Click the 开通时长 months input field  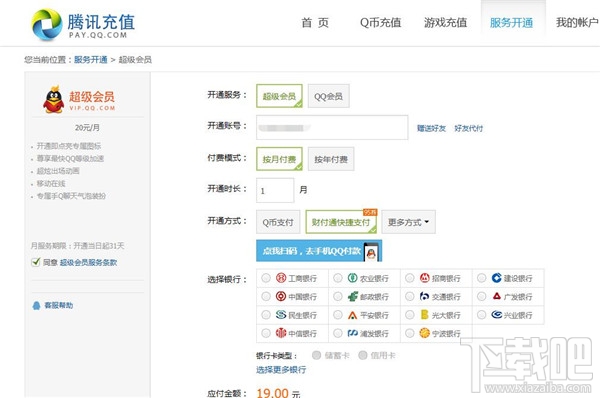[275, 190]
